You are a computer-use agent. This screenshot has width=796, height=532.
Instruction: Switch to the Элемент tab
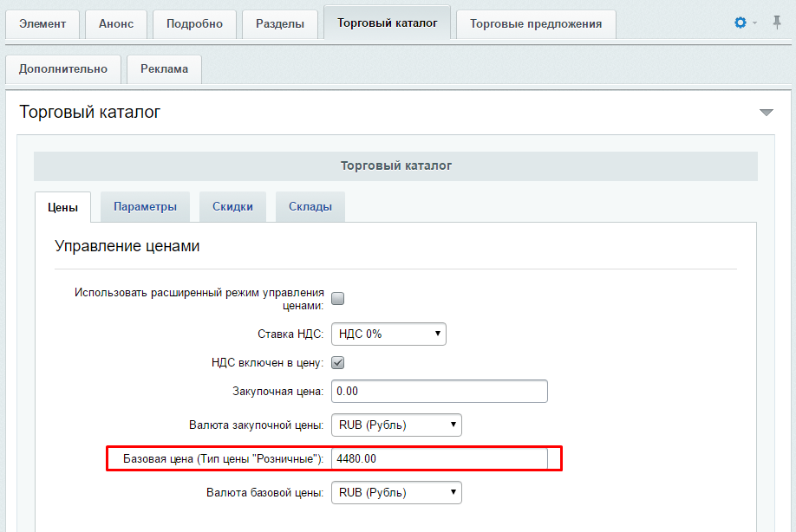[42, 24]
